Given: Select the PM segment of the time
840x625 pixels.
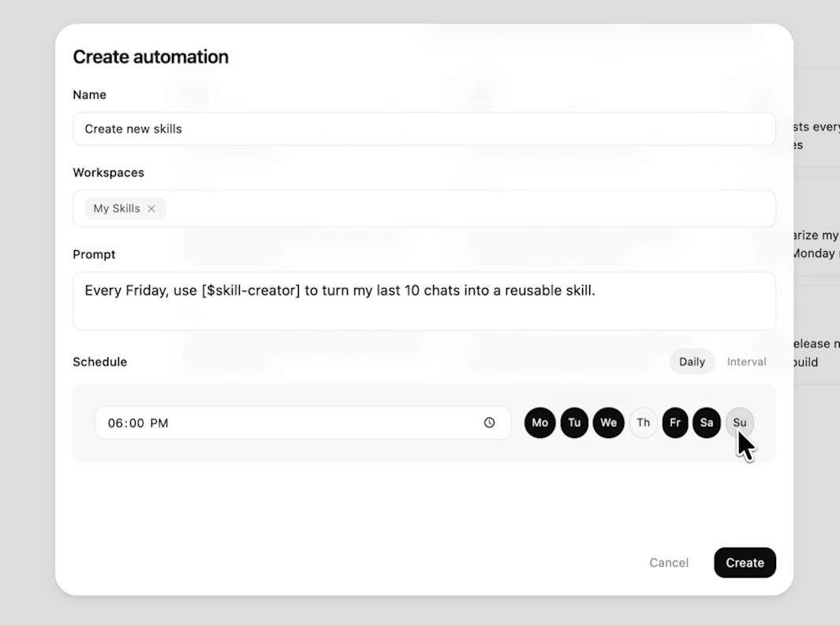Looking at the screenshot, I should click(159, 424).
